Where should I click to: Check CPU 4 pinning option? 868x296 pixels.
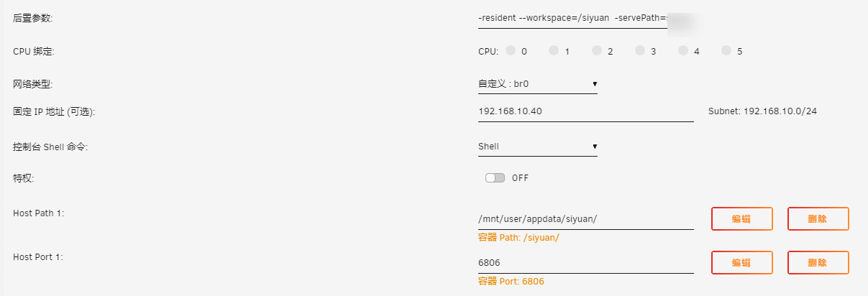click(683, 51)
